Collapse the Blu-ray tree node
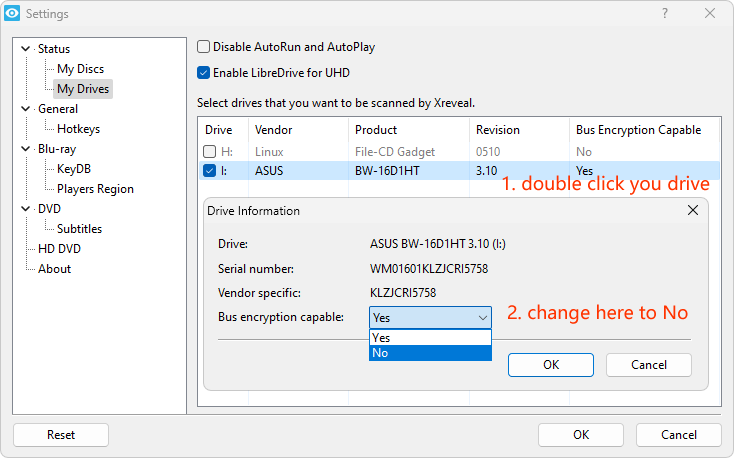 click(x=26, y=149)
